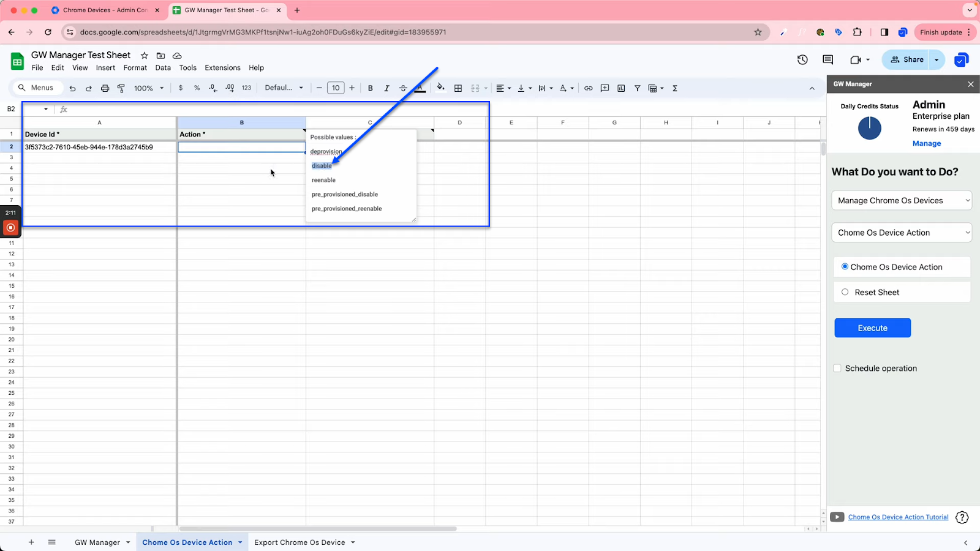Select Chome Os Device Action radio button
Screen dimensions: 980x551
click(845, 266)
